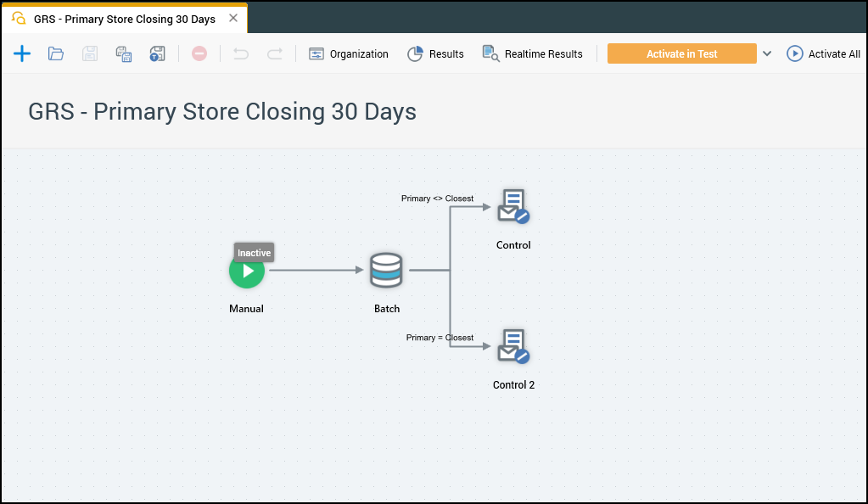Click the Activate All button
Image resolution: width=868 pixels, height=504 pixels.
(823, 53)
